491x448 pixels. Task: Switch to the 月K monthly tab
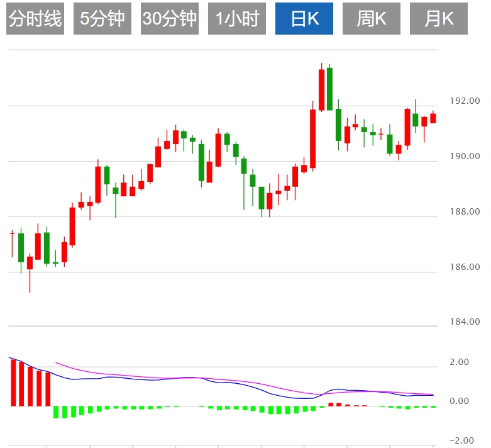click(439, 18)
